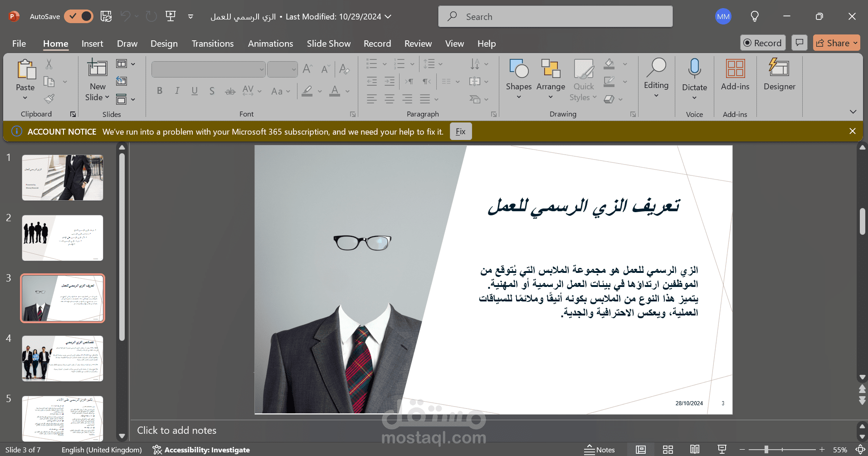The image size is (868, 456).
Task: Select slide 4 thumbnail
Action: pos(63,359)
